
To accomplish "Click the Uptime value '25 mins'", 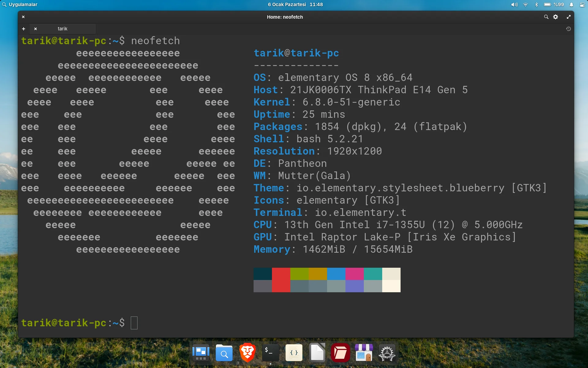I will coord(324,114).
